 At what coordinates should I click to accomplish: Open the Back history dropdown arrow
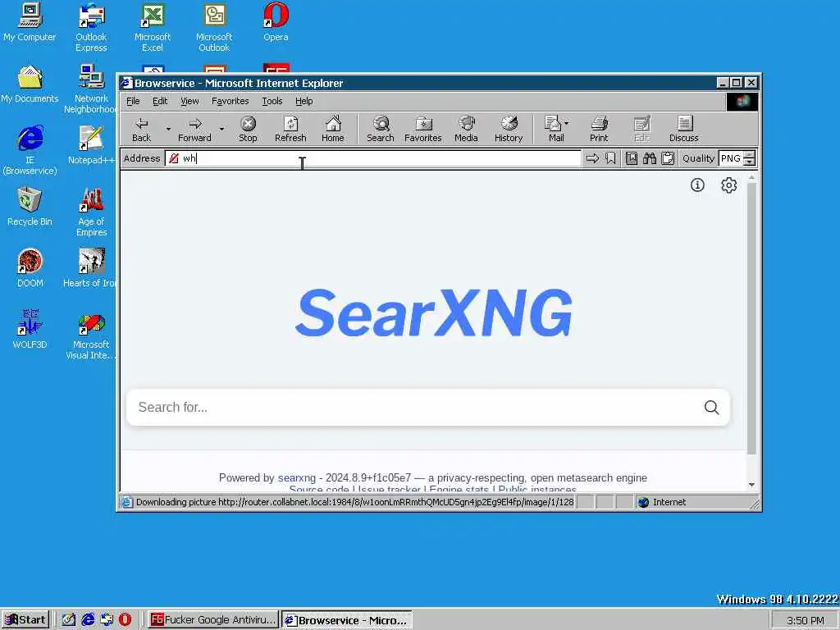[x=167, y=129]
